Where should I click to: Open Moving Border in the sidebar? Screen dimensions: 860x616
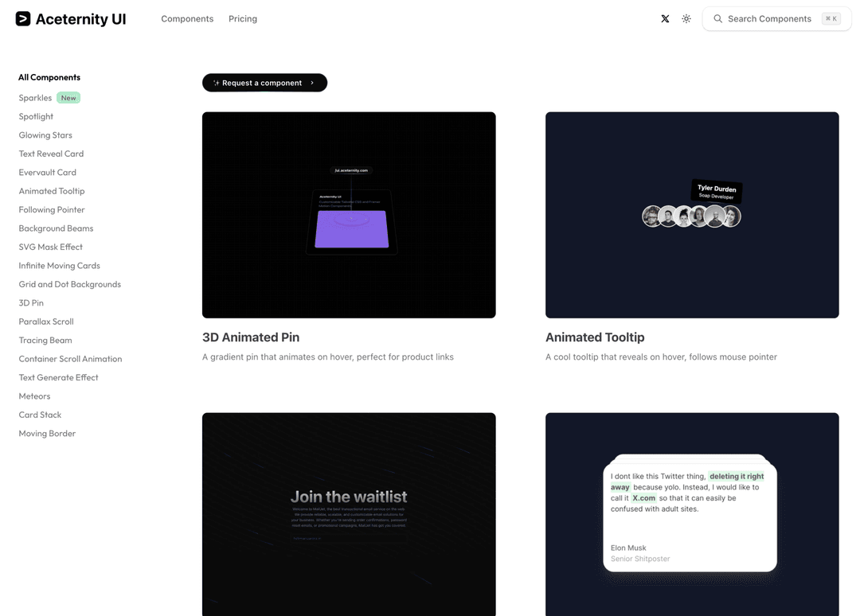point(47,434)
